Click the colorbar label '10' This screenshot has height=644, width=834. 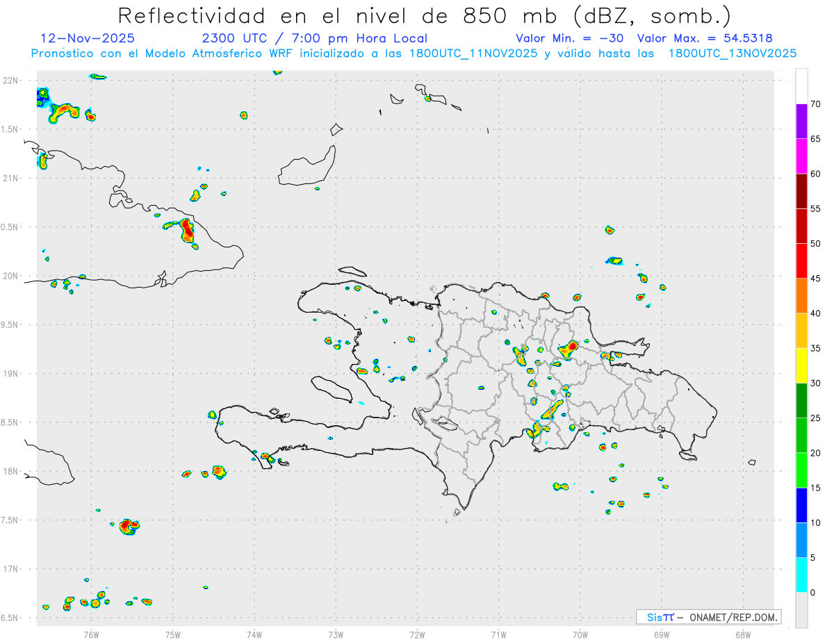point(815,523)
